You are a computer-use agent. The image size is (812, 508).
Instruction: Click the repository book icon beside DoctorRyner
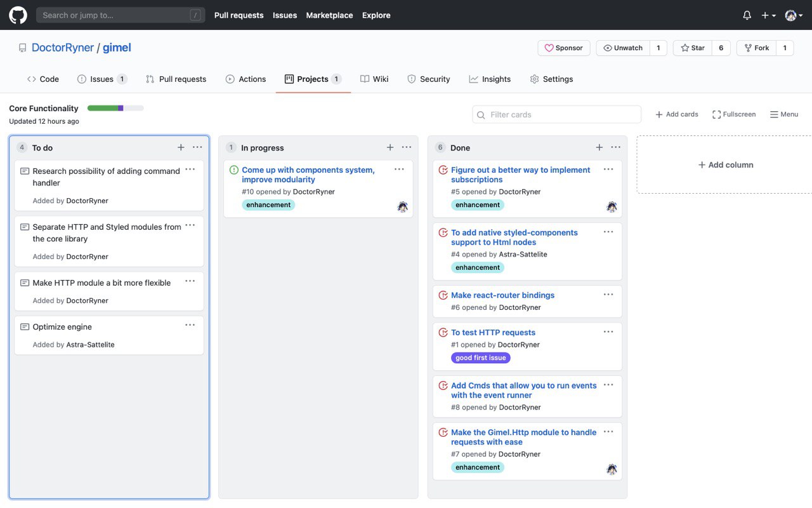[x=23, y=48]
